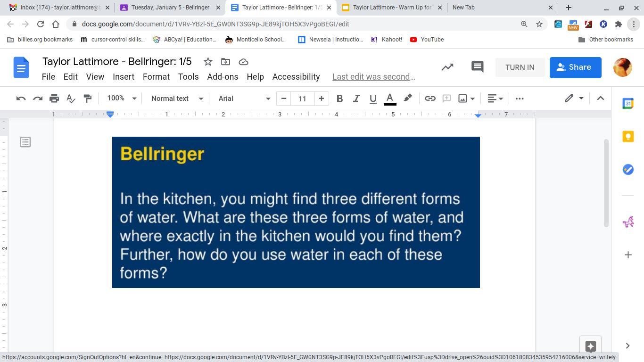Image resolution: width=644 pixels, height=362 pixels.
Task: Open the Add-ons menu
Action: coord(223,77)
